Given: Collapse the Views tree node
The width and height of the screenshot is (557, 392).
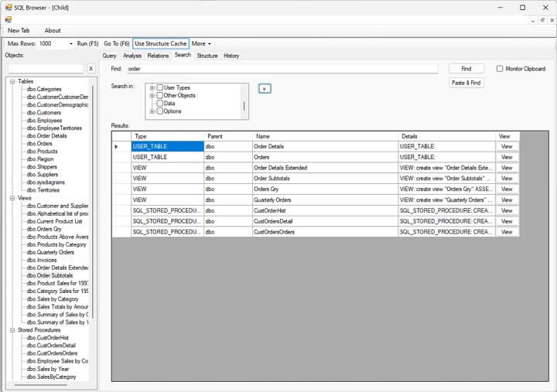Looking at the screenshot, I should click(x=12, y=198).
